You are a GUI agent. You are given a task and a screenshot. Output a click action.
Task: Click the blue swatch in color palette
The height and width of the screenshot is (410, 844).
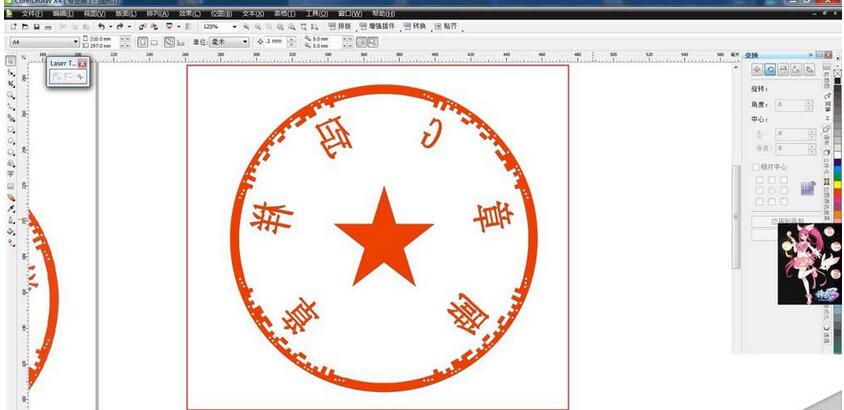point(838,169)
